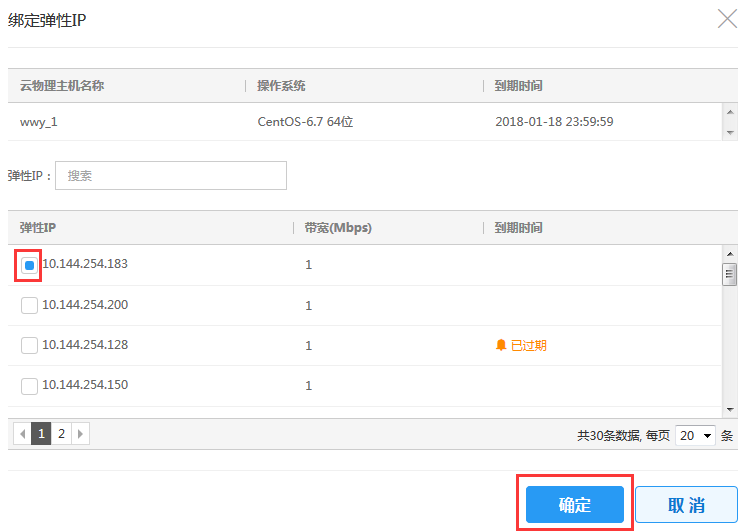Click the IP list scrollbar thumb

[x=729, y=274]
